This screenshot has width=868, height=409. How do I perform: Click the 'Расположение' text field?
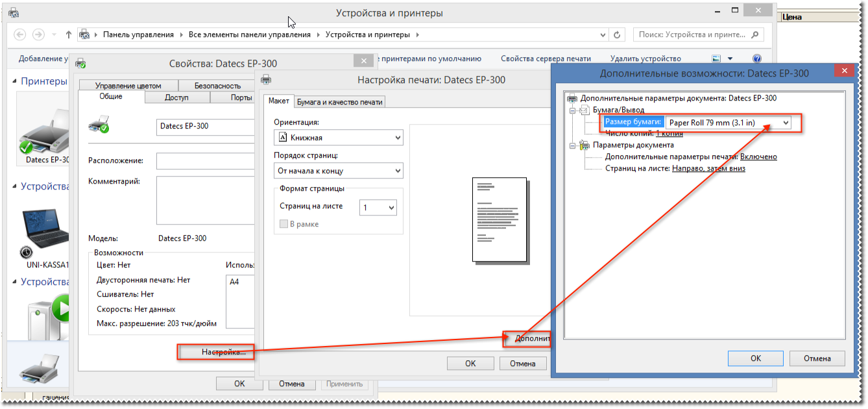tap(206, 160)
